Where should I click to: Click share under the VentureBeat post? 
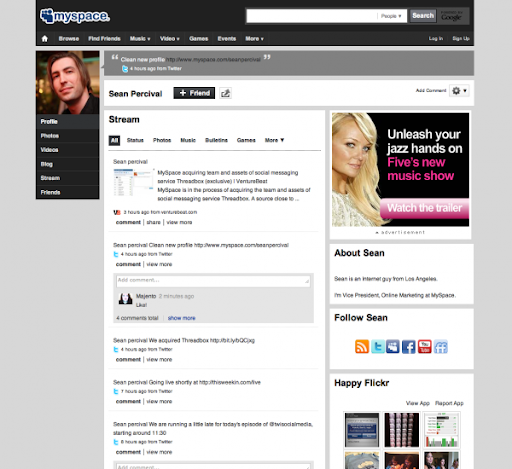[153, 222]
